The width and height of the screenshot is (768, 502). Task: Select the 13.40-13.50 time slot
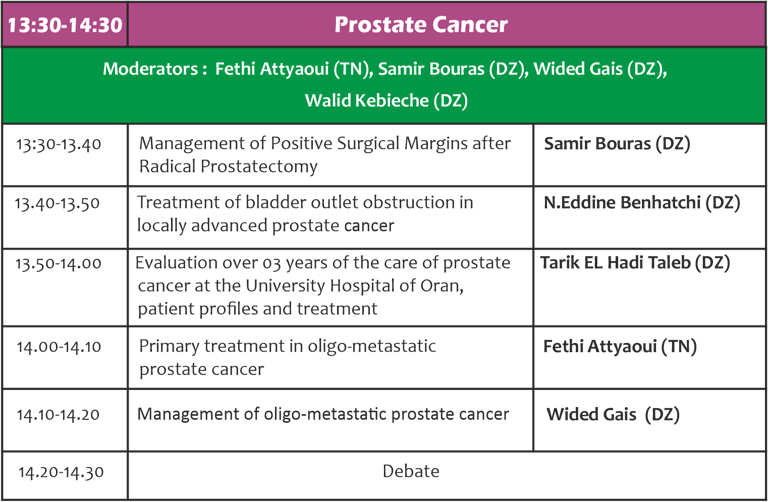click(57, 203)
